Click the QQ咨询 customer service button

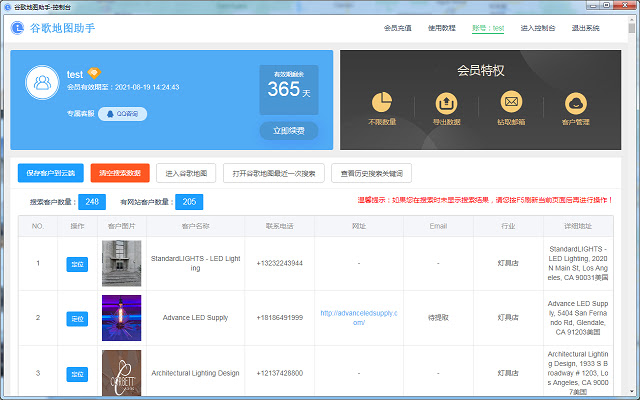122,114
